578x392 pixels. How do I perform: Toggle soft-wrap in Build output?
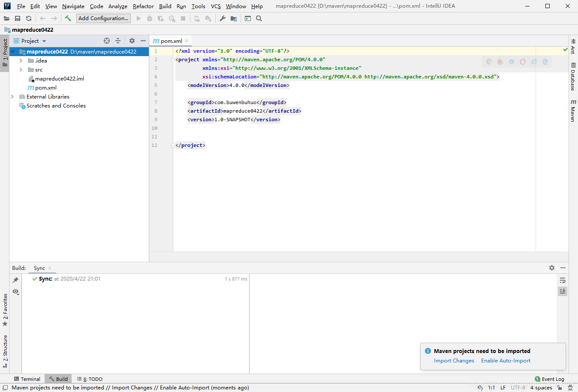pos(563,280)
